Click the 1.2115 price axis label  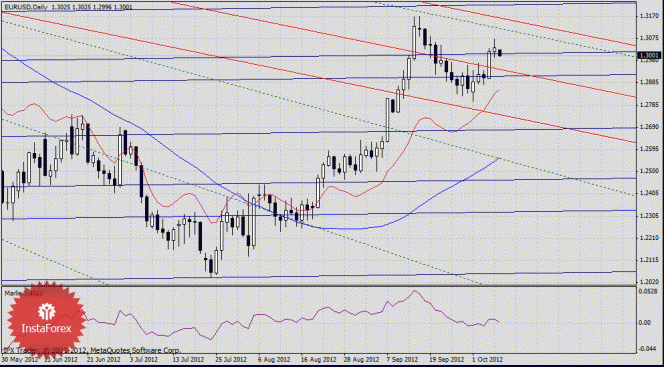649,260
